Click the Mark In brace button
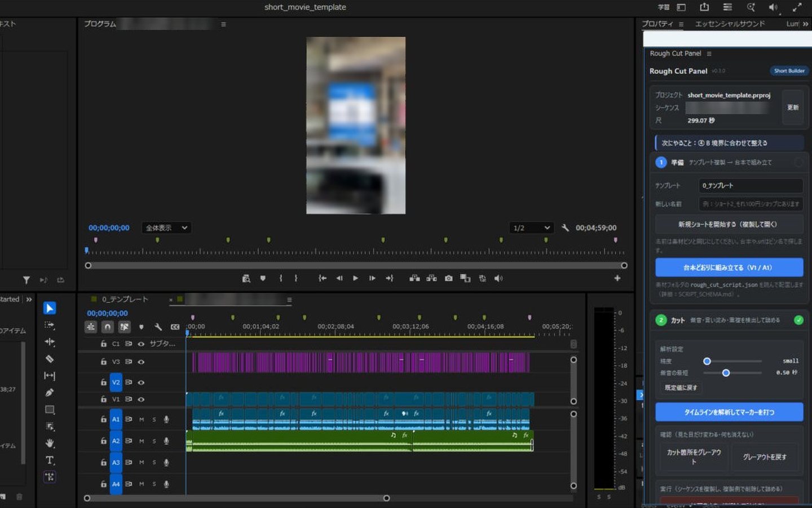812x508 pixels. pos(281,278)
